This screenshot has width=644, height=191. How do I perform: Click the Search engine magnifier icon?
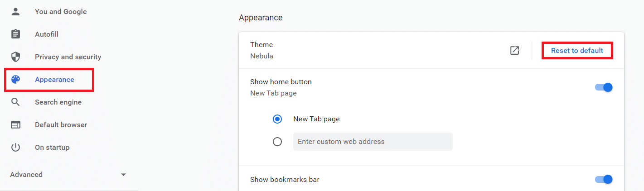16,102
